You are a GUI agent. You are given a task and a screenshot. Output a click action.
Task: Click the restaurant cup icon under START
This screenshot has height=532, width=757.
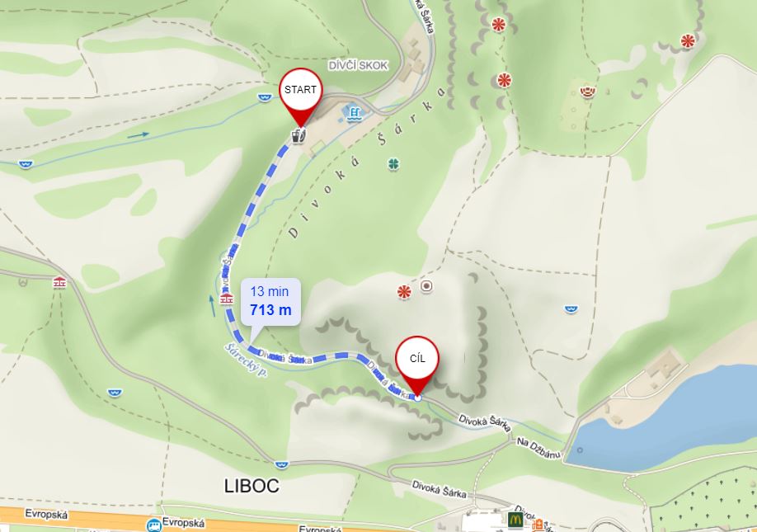tap(298, 135)
